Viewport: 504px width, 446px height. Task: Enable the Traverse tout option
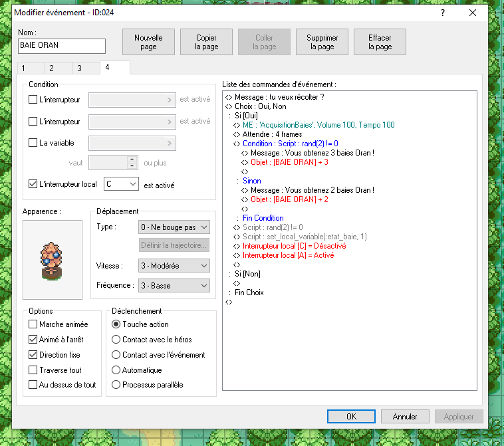tap(33, 370)
